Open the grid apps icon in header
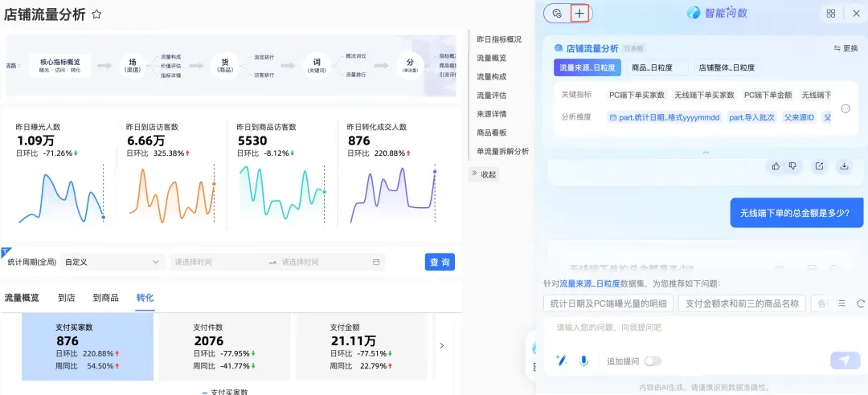Screen dimensions: 868x395 (x=831, y=14)
